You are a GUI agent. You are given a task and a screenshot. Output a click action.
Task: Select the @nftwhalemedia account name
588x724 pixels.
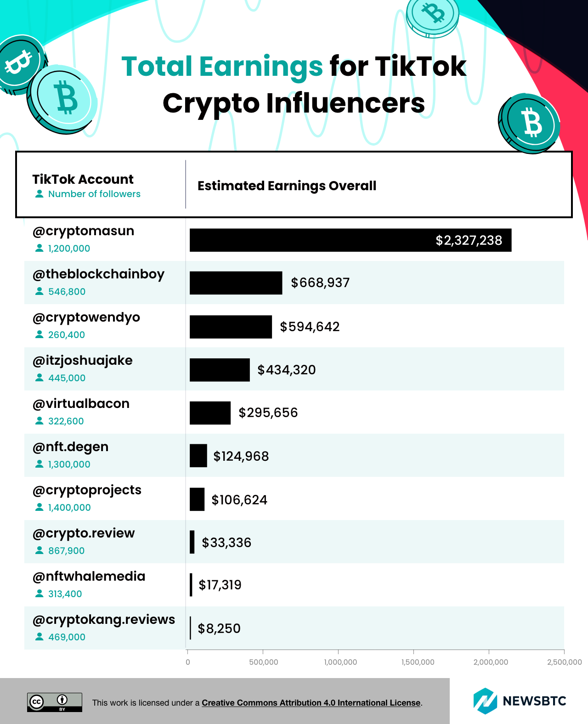point(89,576)
